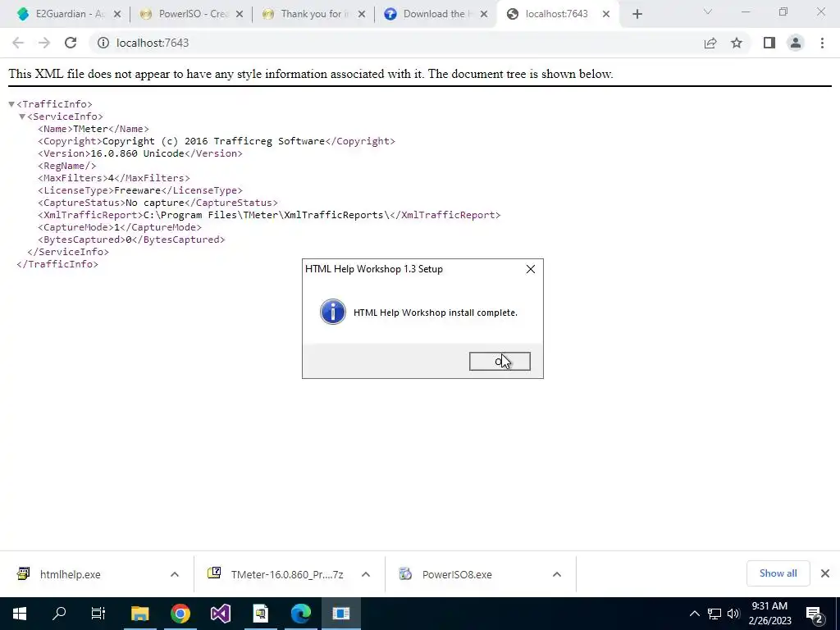Screen dimensions: 840x630
Task: Open Microsoft Edge from taskbar
Action: [300, 614]
